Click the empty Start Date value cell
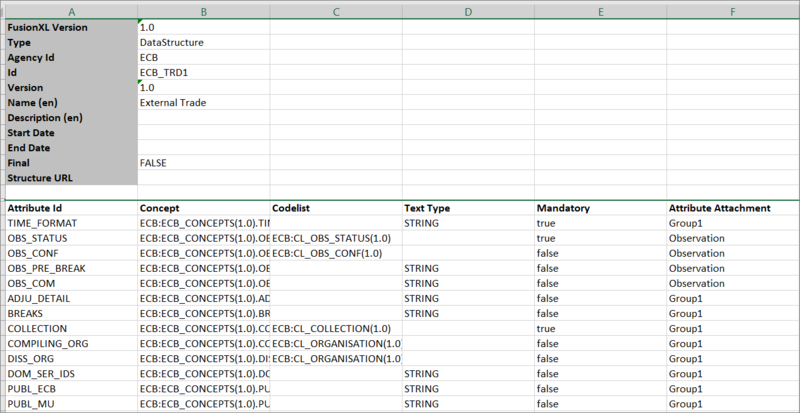Image resolution: width=800 pixels, height=413 pixels. click(x=203, y=133)
